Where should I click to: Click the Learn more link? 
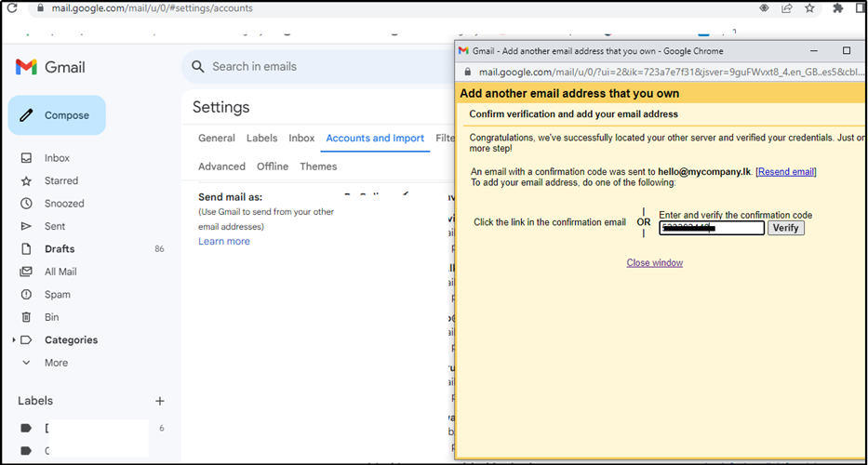point(223,241)
